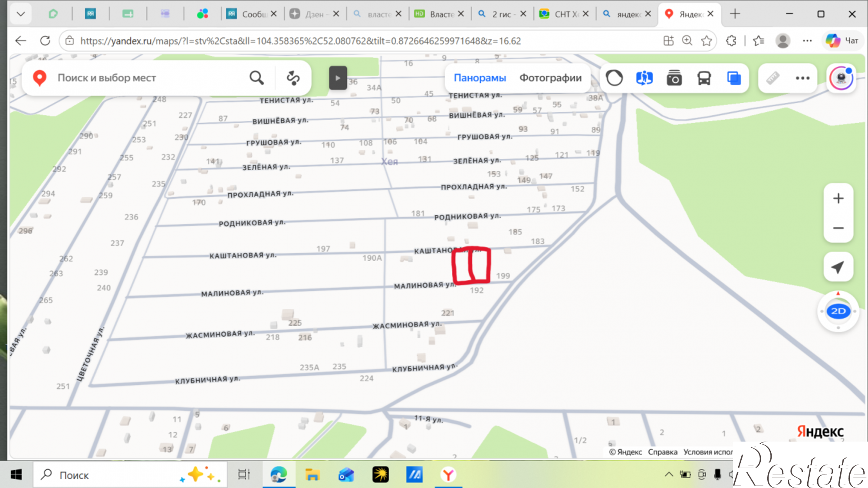Show the traffic layer circle icon
The width and height of the screenshot is (868, 488).
[x=614, y=78]
